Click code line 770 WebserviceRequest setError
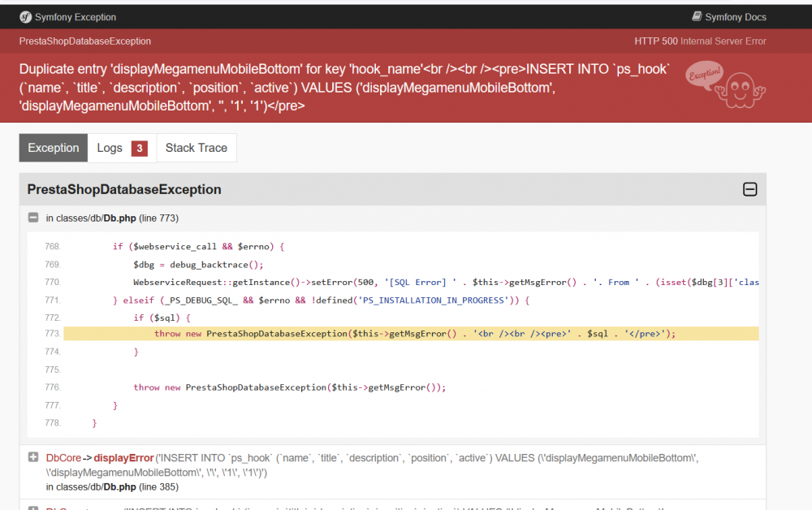Screen dimensions: 812x510 pos(446,282)
